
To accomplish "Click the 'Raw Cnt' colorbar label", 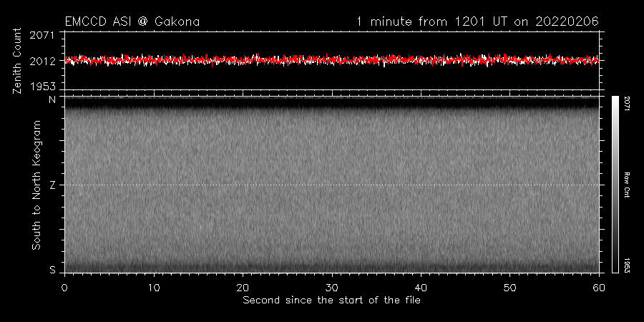I will (628, 185).
